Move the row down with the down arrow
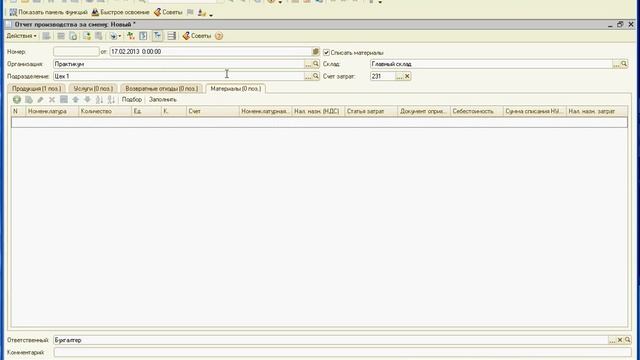 tap(87, 100)
